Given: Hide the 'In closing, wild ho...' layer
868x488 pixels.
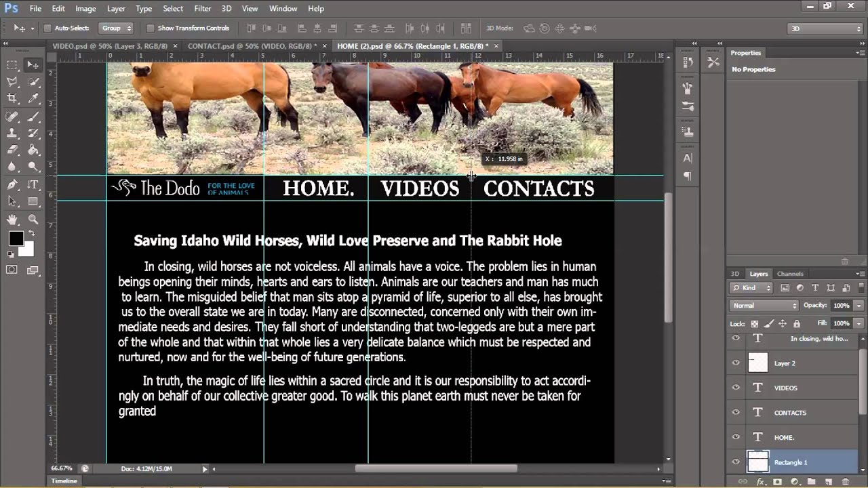Looking at the screenshot, I should coord(736,338).
